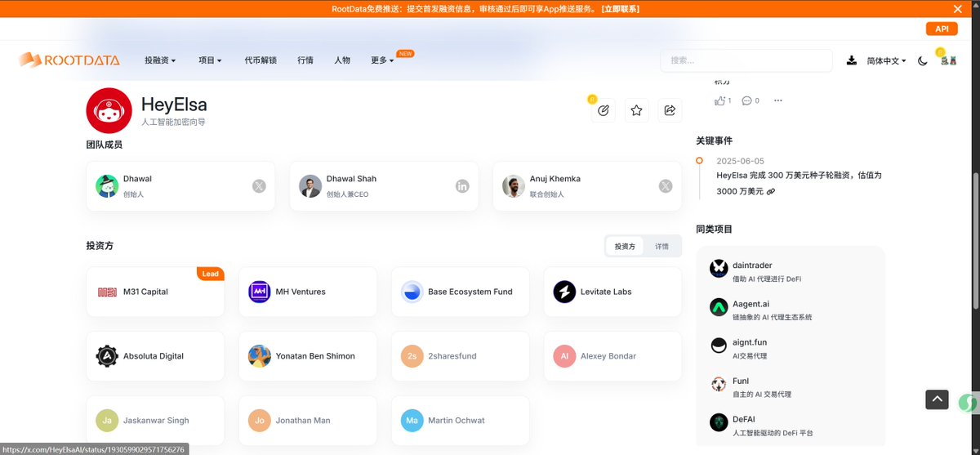Open Dhawal's X profile icon
The width and height of the screenshot is (980, 455).
click(259, 186)
